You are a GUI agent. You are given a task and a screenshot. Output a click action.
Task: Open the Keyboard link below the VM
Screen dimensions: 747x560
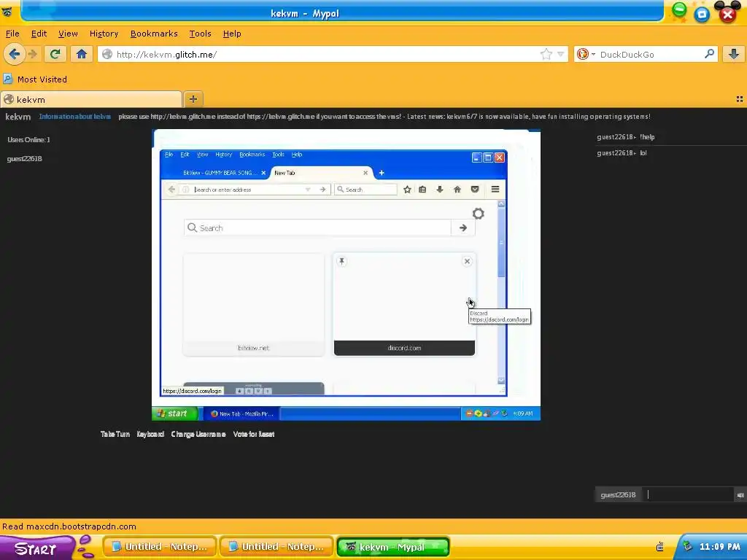click(150, 434)
